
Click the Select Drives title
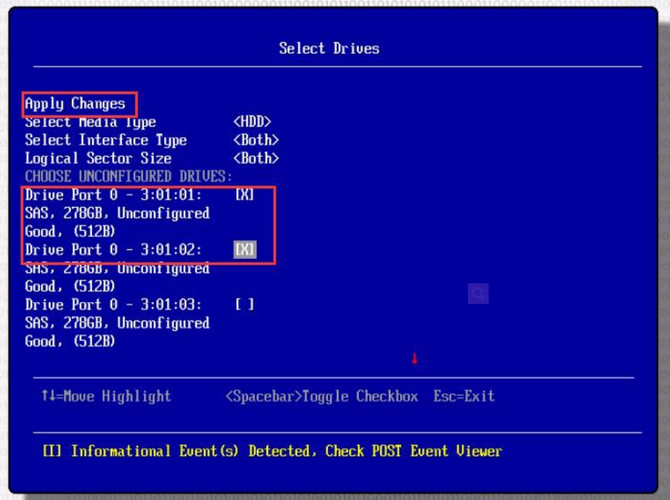[329, 48]
